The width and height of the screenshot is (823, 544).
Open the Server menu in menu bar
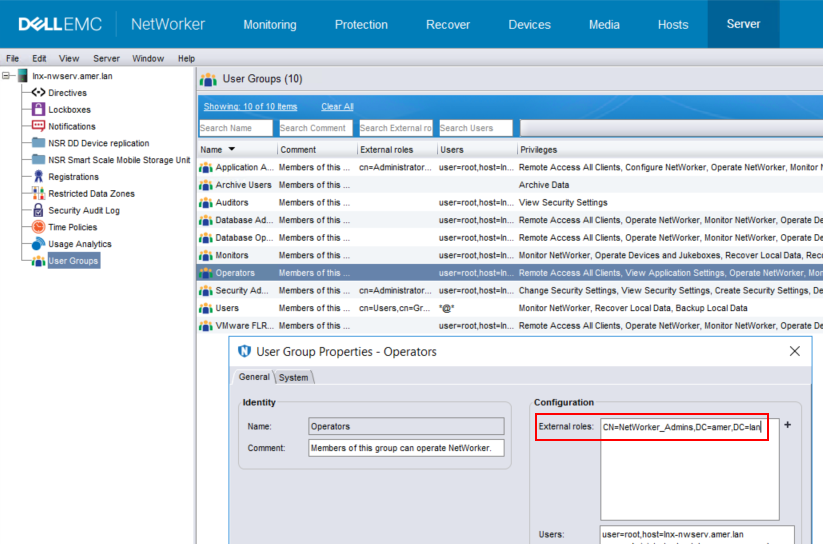tap(106, 59)
